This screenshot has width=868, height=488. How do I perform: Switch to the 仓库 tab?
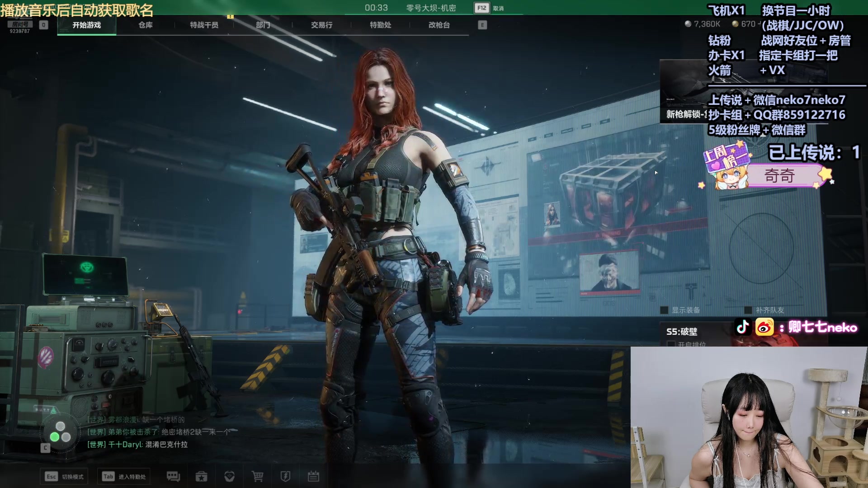coord(146,25)
